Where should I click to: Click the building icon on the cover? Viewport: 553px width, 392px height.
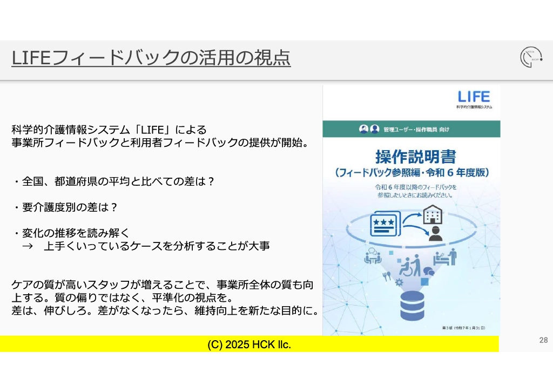432,215
